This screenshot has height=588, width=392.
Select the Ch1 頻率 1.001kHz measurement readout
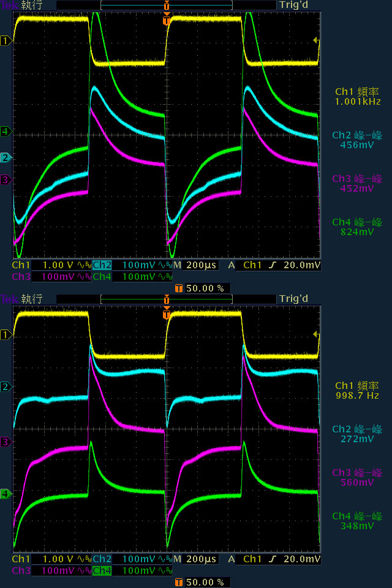click(358, 96)
